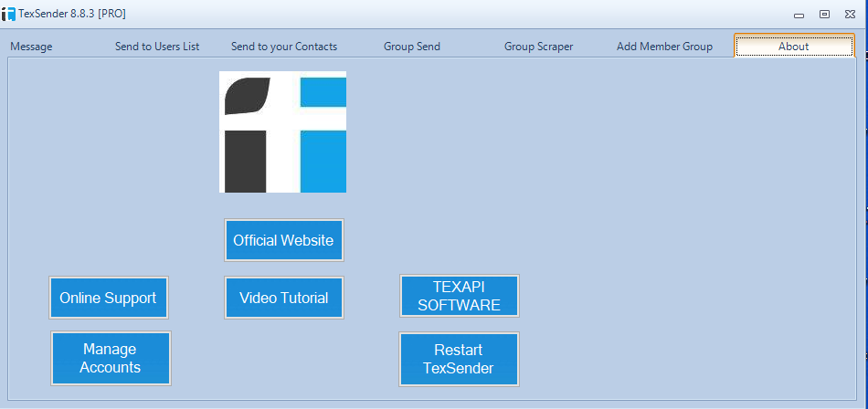Viewport: 868px width, 409px height.
Task: Open the Video Tutorial
Action: [x=283, y=298]
